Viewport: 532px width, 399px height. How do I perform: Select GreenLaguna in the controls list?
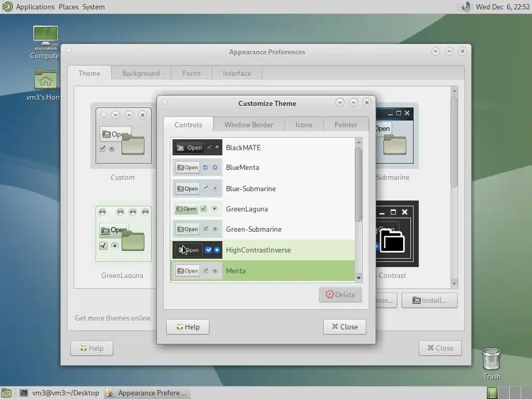tap(262, 209)
